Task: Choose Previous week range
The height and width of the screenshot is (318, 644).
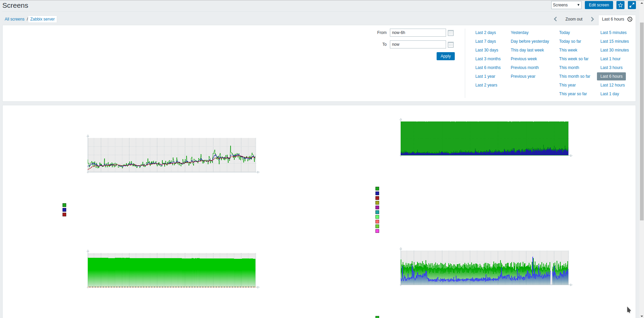Action: point(524,59)
